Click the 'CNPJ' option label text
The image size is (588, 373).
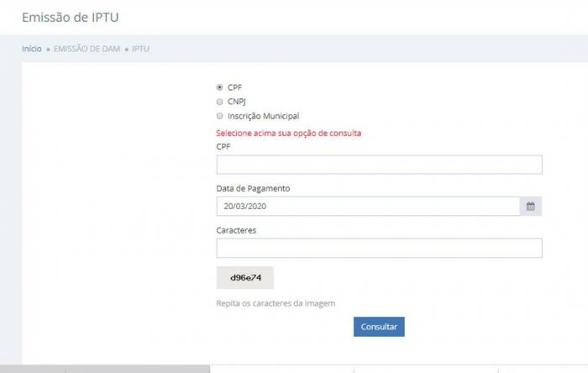237,102
